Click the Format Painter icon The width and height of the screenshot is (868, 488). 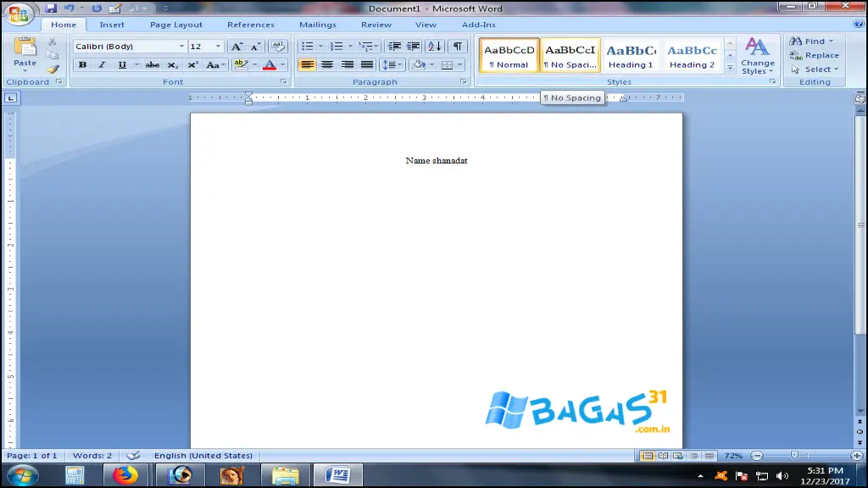click(51, 69)
